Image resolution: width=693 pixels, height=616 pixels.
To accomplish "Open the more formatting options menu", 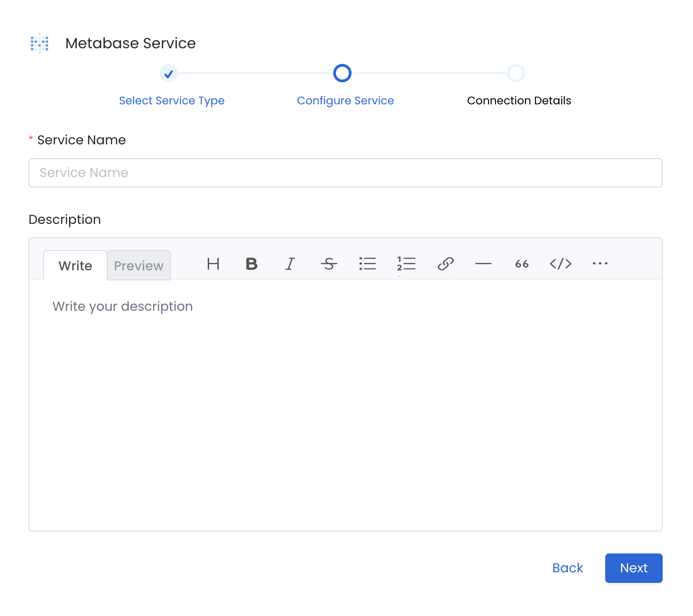I will point(600,264).
